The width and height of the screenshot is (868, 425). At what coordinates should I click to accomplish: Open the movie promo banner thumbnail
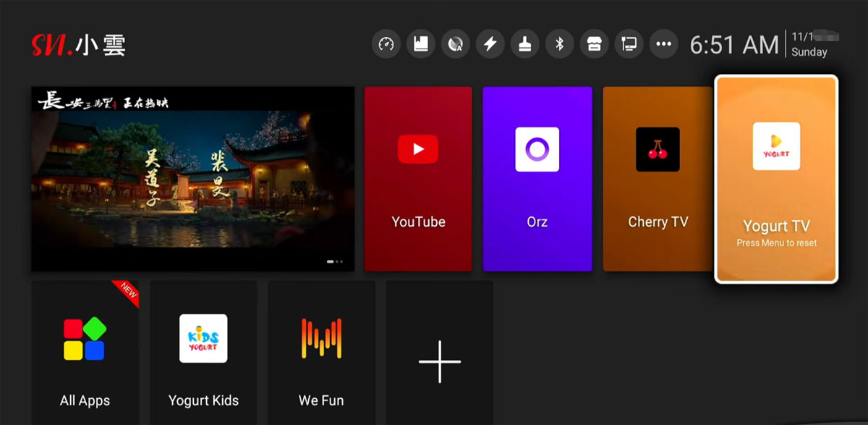pos(192,179)
